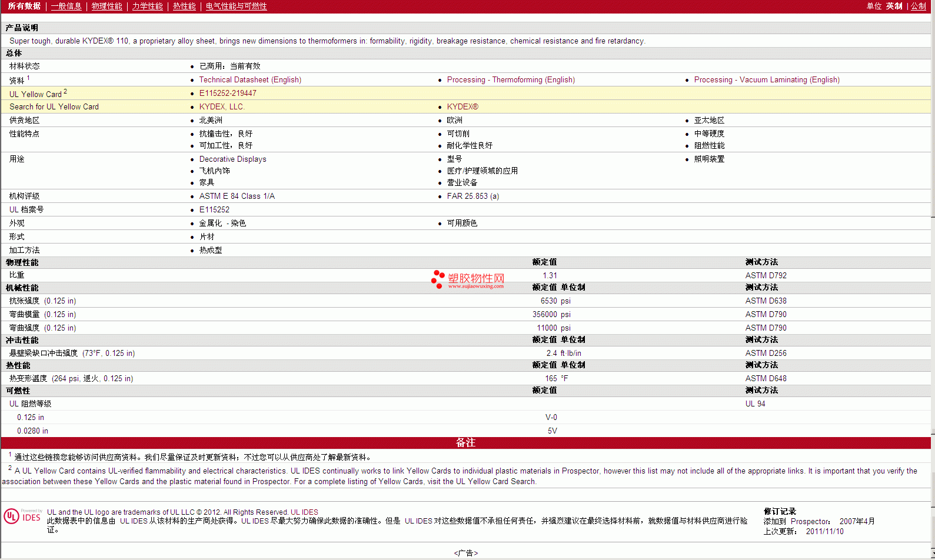Click the 6530 psi tensile value

[x=555, y=301]
